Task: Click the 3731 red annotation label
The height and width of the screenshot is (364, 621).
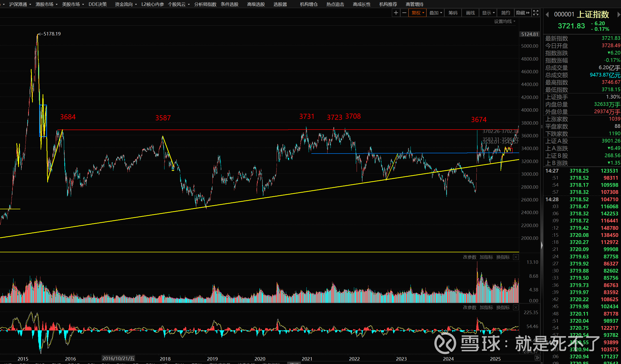Action: pyautogui.click(x=307, y=116)
